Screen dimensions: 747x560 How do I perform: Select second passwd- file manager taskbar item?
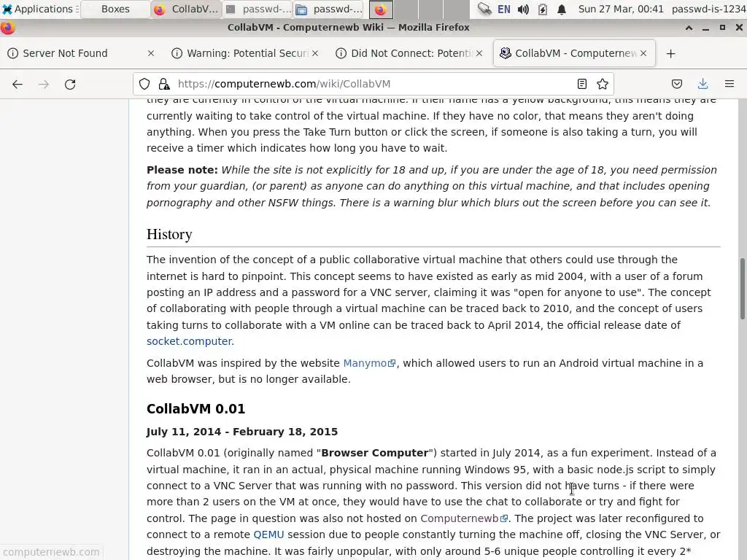(329, 9)
